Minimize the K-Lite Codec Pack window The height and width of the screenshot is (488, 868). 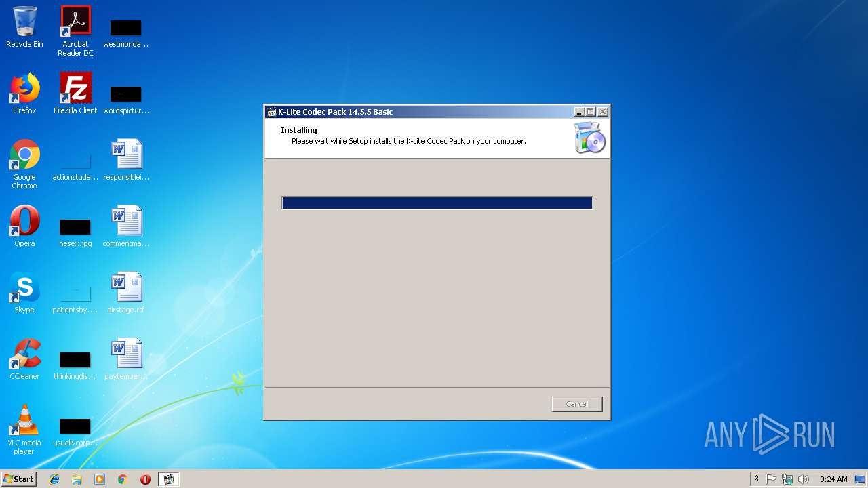pos(579,112)
